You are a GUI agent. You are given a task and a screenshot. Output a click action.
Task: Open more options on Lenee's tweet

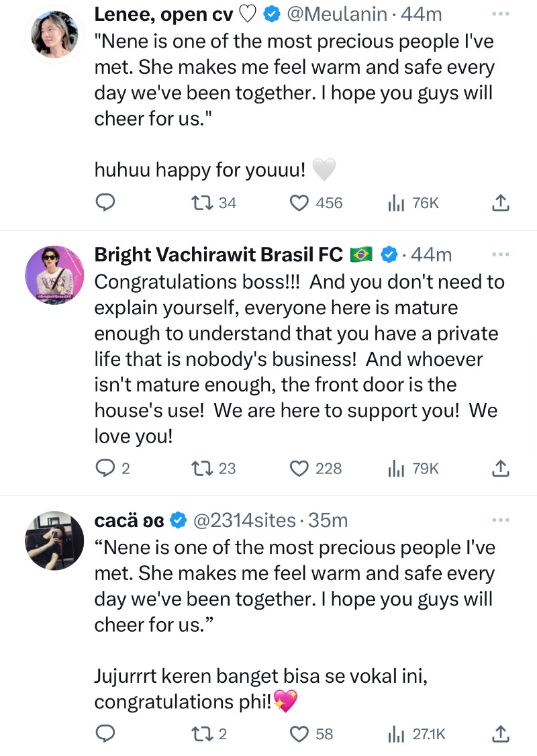(501, 13)
